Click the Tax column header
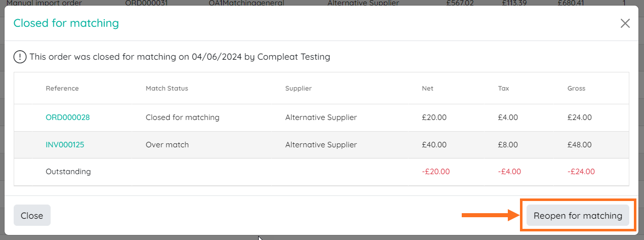The width and height of the screenshot is (644, 240). [503, 89]
